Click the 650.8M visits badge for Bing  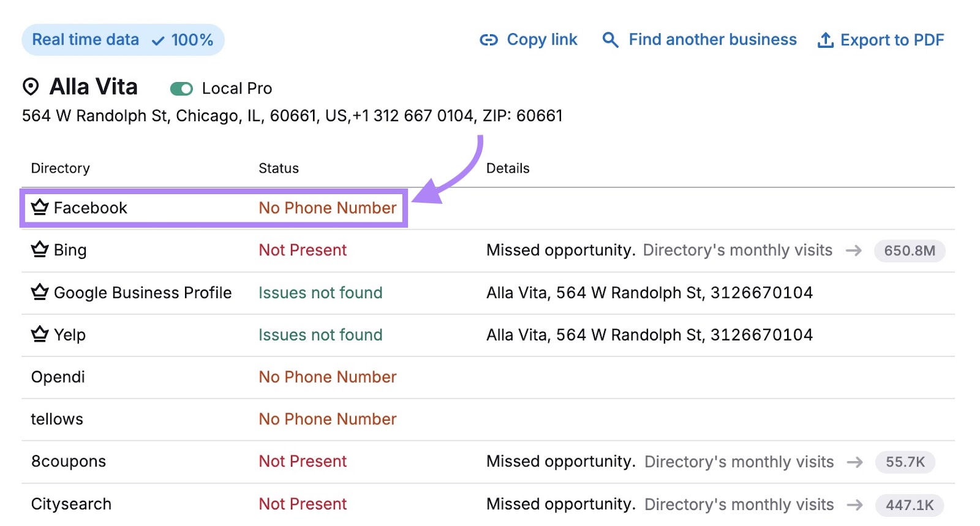pyautogui.click(x=909, y=250)
